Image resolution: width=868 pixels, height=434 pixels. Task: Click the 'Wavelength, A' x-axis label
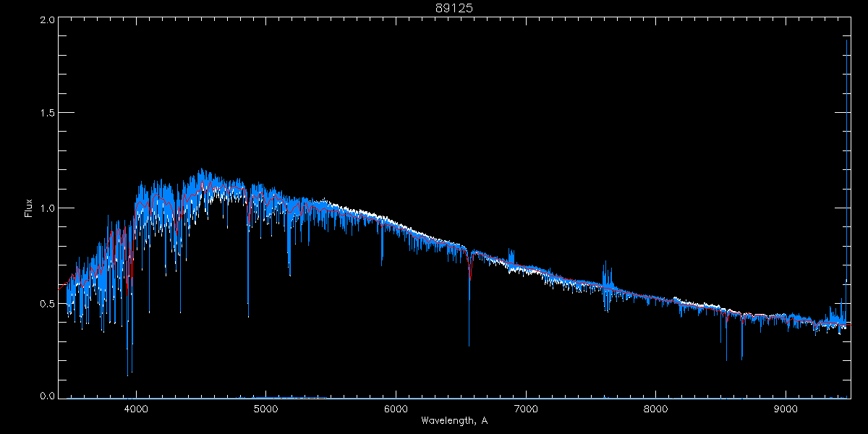coord(454,421)
